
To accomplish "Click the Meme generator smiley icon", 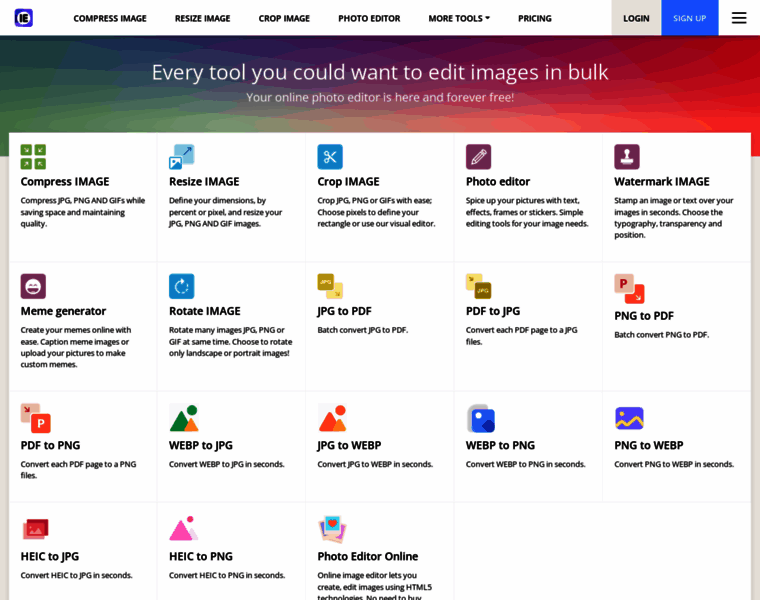I will (x=33, y=286).
